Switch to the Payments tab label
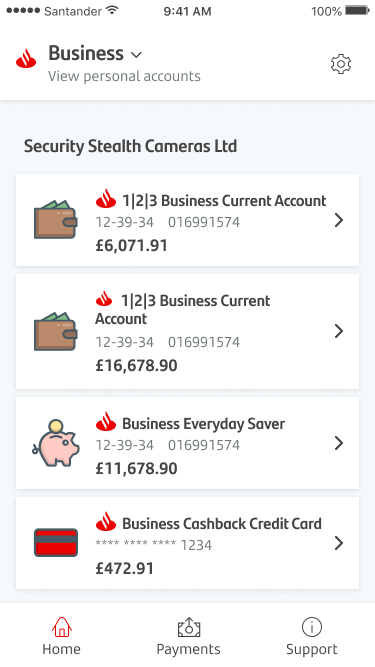This screenshot has width=375, height=667. point(188,649)
